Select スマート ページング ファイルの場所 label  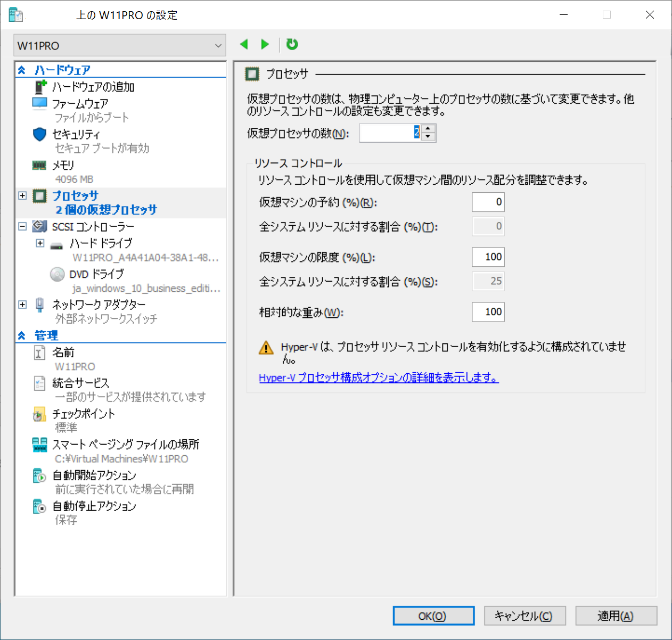click(x=125, y=445)
